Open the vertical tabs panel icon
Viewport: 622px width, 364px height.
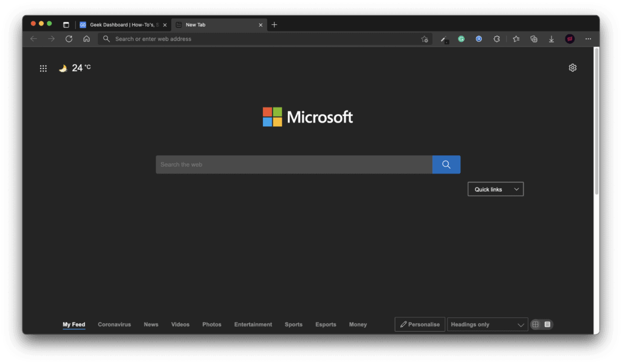point(66,25)
